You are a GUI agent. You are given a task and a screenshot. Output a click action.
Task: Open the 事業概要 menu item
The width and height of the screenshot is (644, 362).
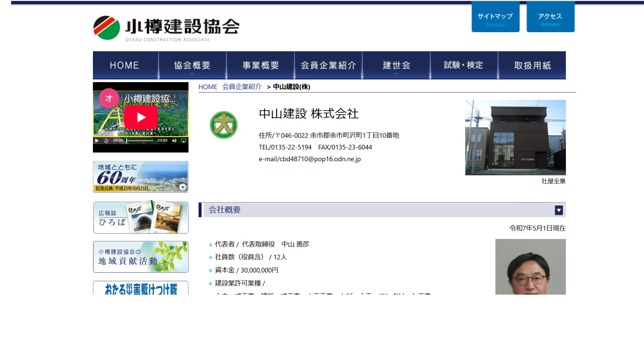pos(261,65)
